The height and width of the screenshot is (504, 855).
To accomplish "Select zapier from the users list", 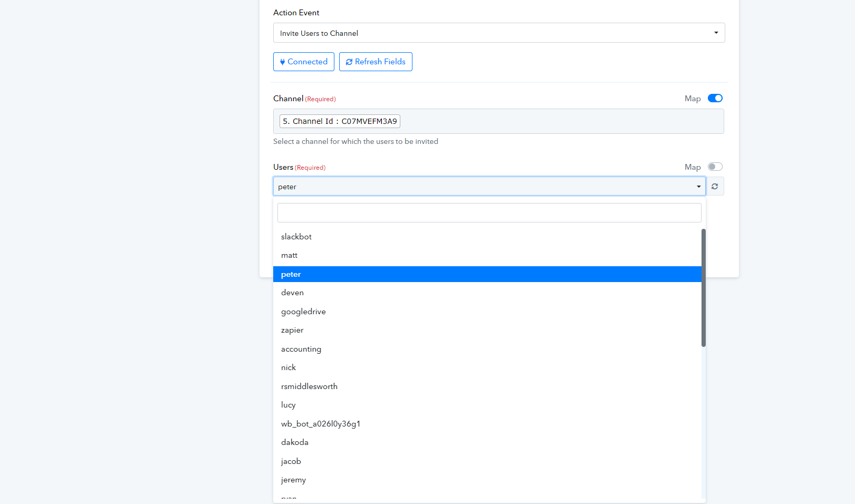I will click(487, 330).
